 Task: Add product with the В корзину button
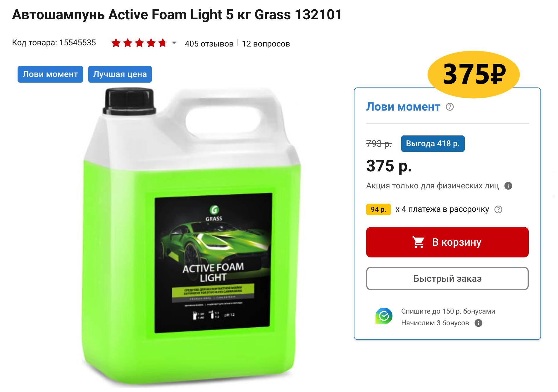tap(447, 242)
